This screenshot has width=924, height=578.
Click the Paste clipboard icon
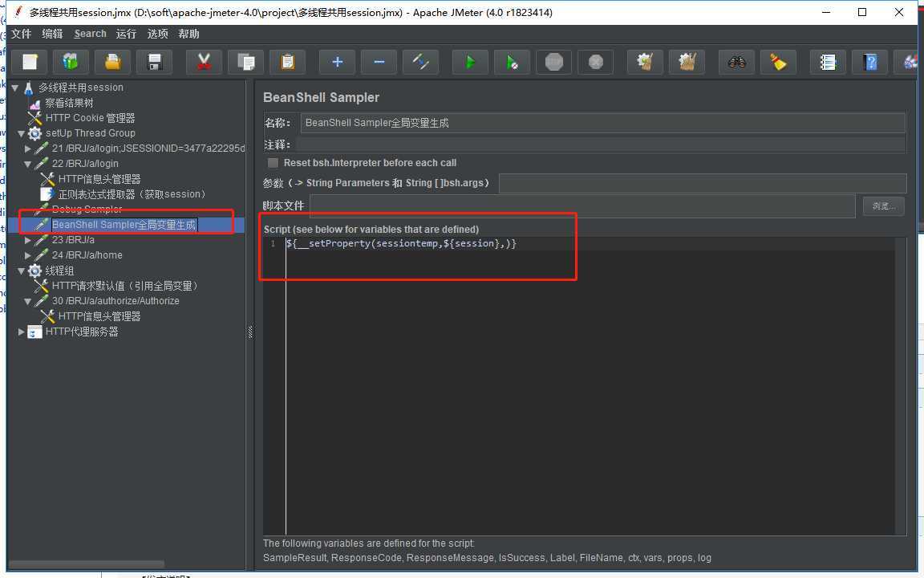288,62
